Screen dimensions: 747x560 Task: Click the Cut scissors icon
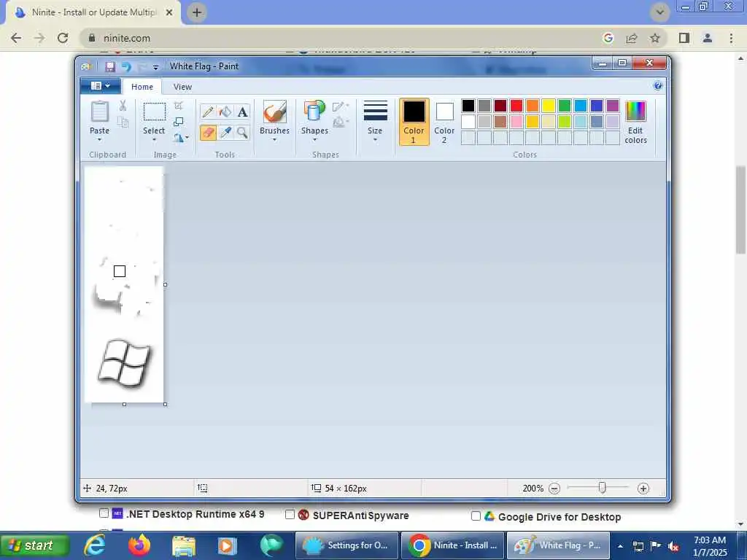tap(123, 105)
